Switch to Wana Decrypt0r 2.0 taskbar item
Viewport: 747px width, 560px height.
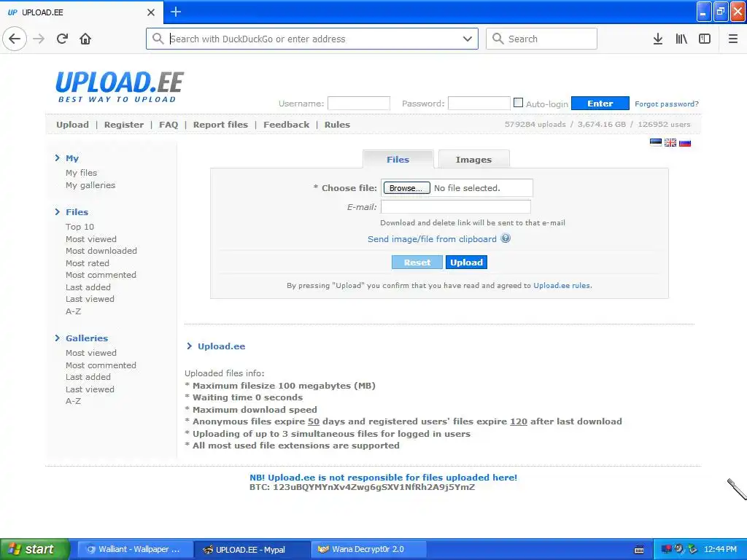click(368, 549)
